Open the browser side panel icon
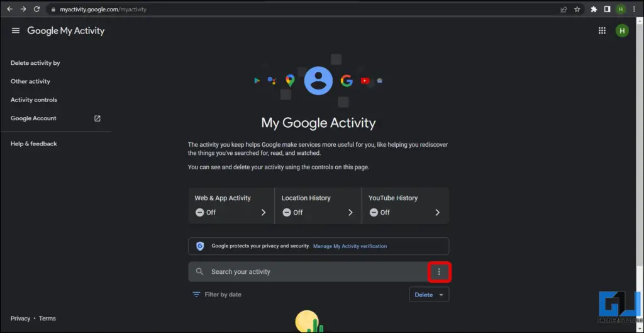The height and width of the screenshot is (333, 644). (x=607, y=9)
